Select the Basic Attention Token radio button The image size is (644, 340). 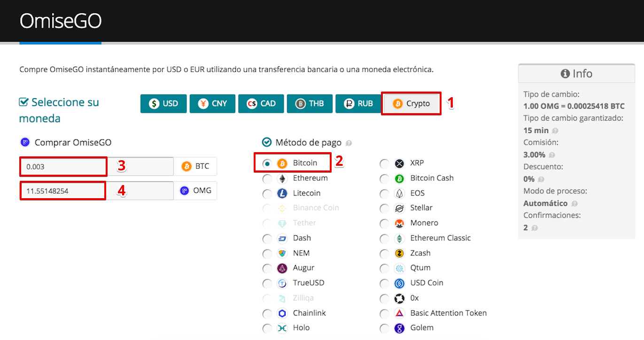(x=385, y=313)
